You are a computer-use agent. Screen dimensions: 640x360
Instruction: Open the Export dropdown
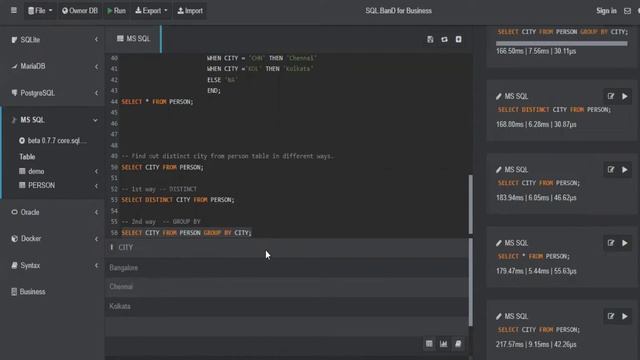click(151, 11)
